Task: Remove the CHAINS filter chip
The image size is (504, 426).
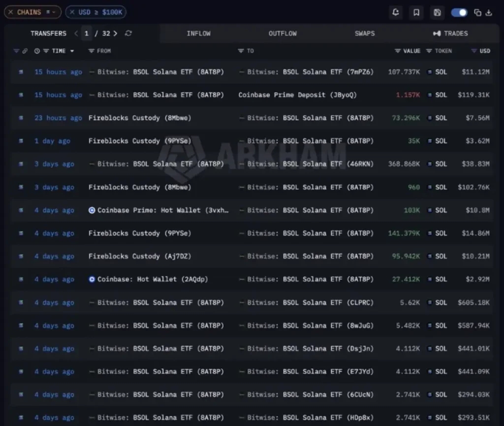Action: click(11, 12)
